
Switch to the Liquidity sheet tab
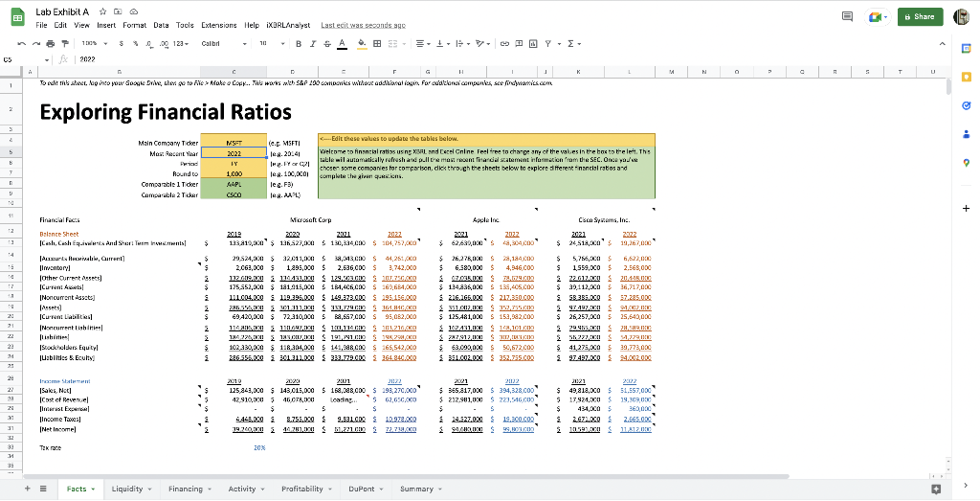coord(132,490)
